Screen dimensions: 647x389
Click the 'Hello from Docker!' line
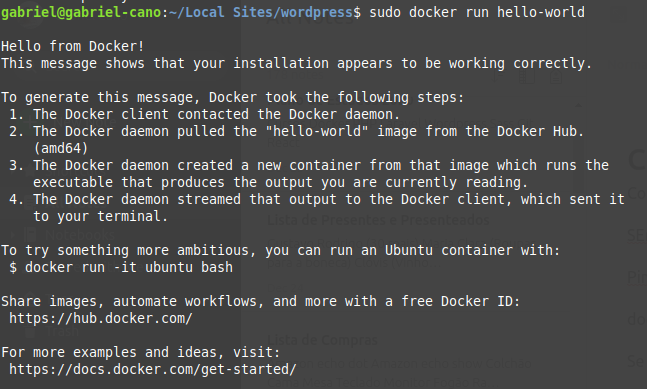pos(73,46)
